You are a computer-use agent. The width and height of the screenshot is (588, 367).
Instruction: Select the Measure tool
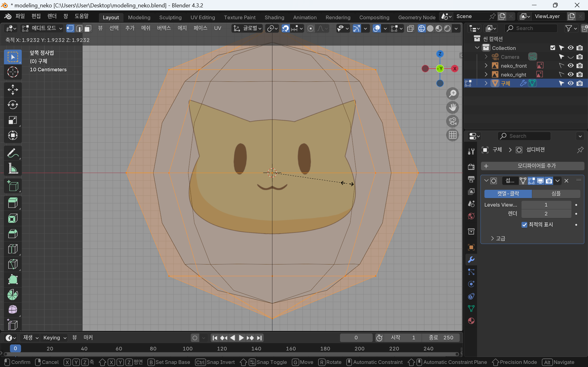[x=13, y=168]
